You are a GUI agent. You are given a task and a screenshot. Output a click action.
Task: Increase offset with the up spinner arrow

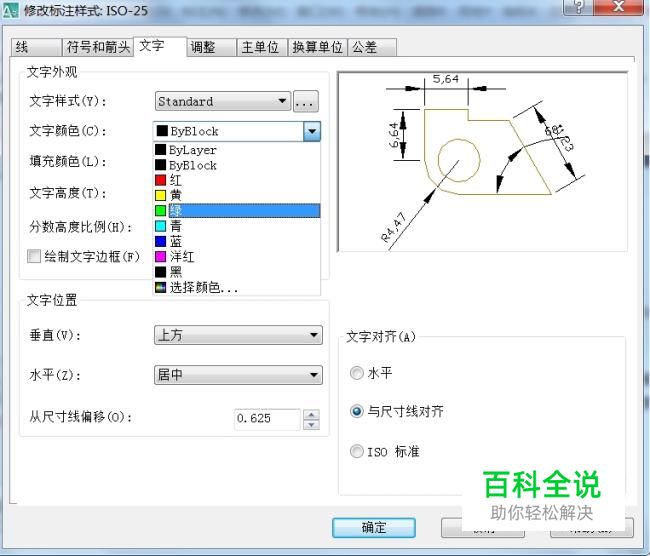pyautogui.click(x=312, y=414)
